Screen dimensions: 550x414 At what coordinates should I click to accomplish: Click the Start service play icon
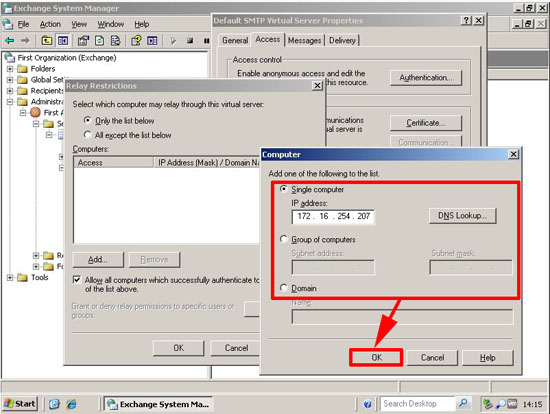173,41
